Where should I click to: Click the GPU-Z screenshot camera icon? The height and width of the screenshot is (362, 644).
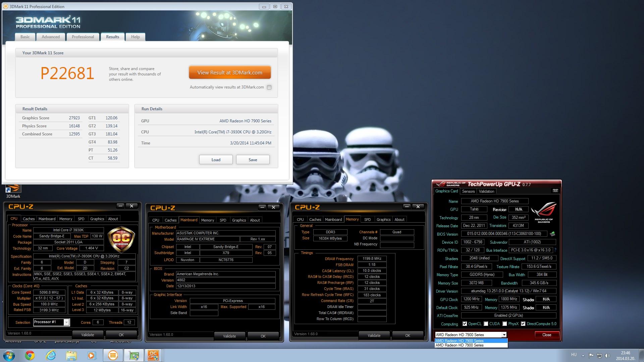(x=555, y=191)
